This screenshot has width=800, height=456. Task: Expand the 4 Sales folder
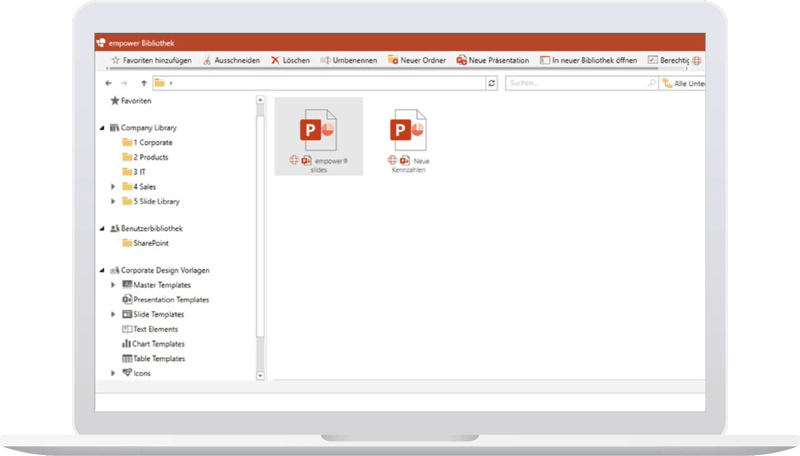(x=113, y=187)
